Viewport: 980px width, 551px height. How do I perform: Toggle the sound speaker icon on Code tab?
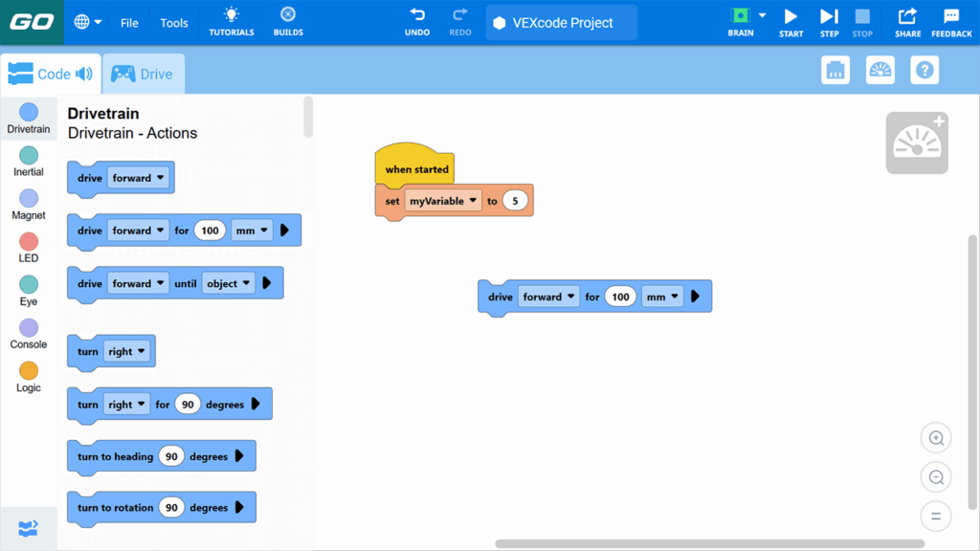pos(84,74)
